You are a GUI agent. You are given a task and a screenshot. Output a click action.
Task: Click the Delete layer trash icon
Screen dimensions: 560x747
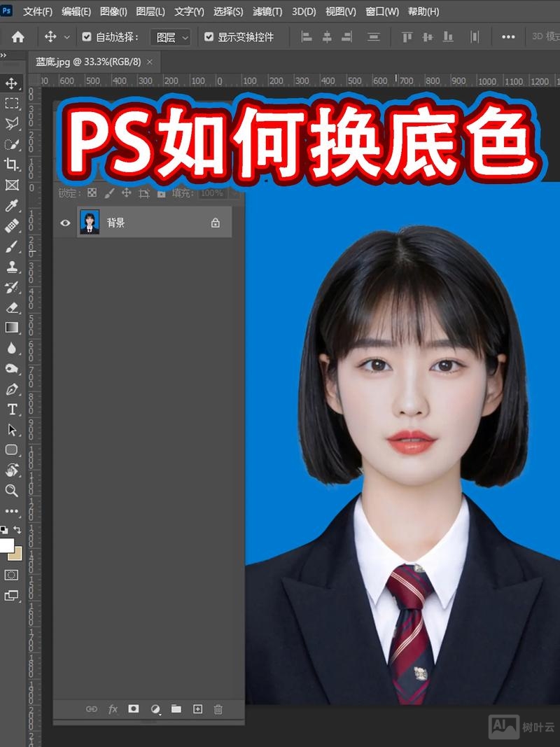[219, 709]
